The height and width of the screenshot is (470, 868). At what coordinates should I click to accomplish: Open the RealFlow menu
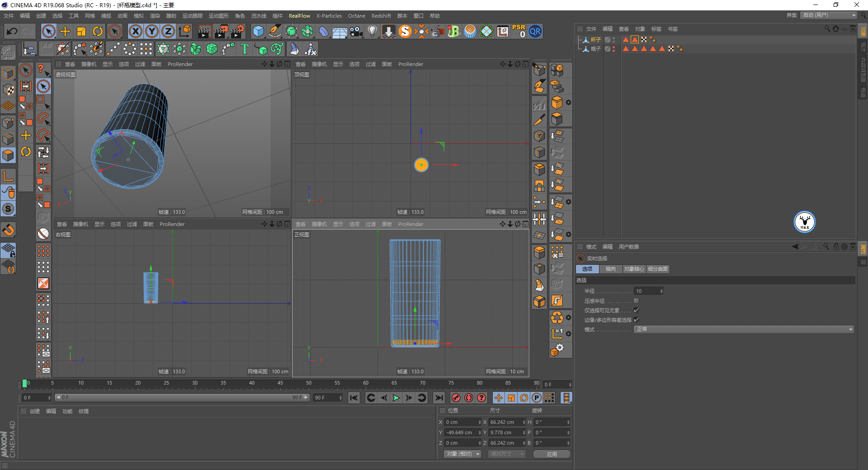pyautogui.click(x=299, y=16)
